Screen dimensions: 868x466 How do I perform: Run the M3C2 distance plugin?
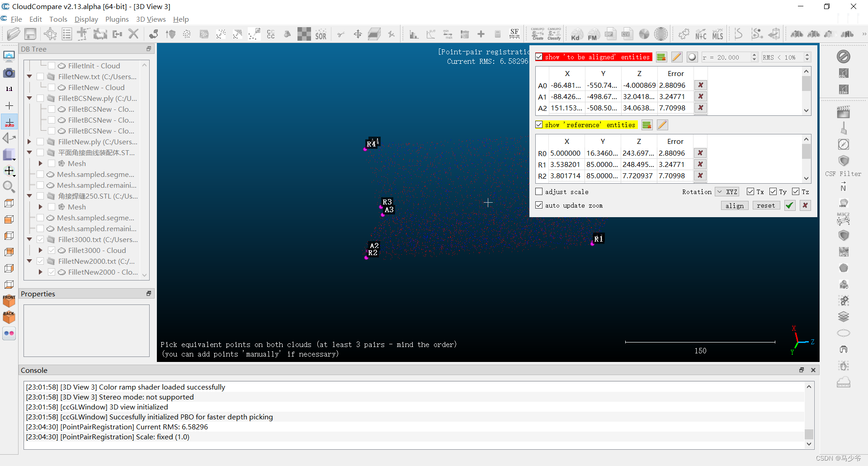click(x=844, y=219)
